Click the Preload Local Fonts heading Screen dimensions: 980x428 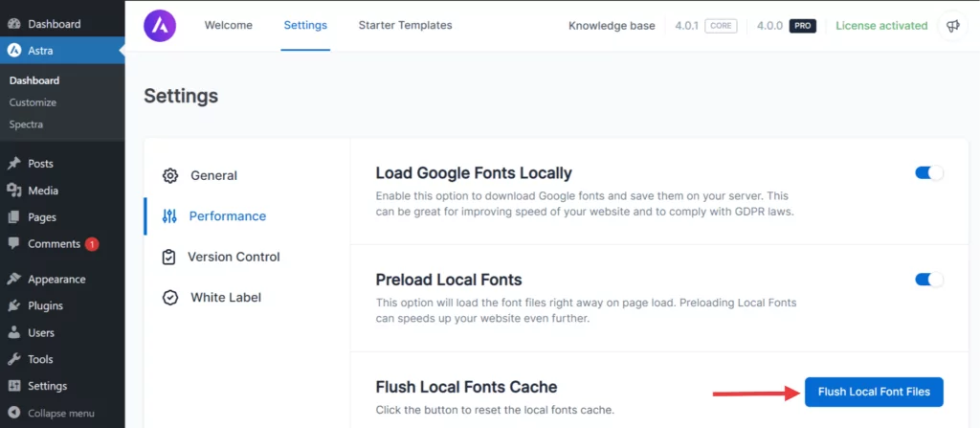click(x=449, y=279)
